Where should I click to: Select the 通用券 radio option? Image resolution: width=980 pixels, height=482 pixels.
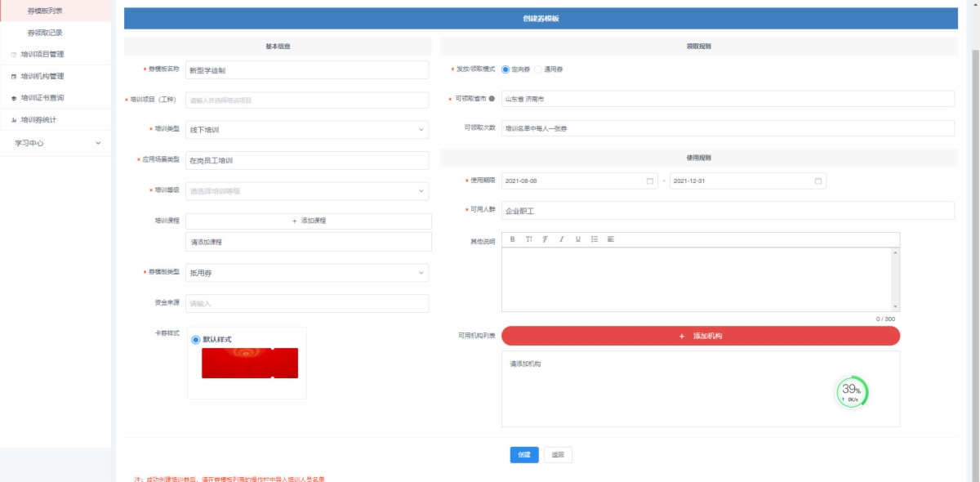click(x=538, y=69)
